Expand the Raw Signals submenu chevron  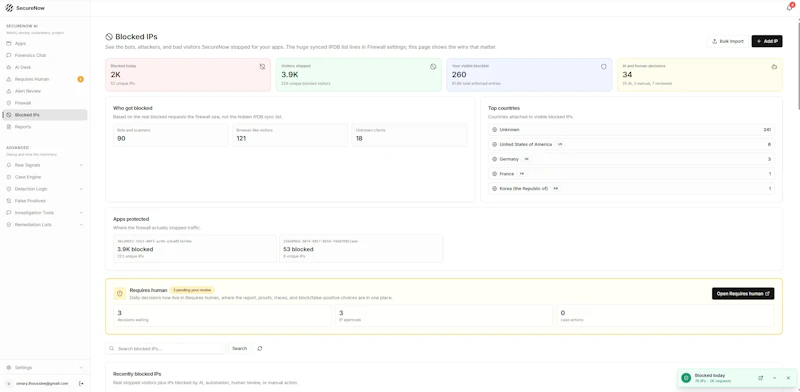(x=81, y=165)
